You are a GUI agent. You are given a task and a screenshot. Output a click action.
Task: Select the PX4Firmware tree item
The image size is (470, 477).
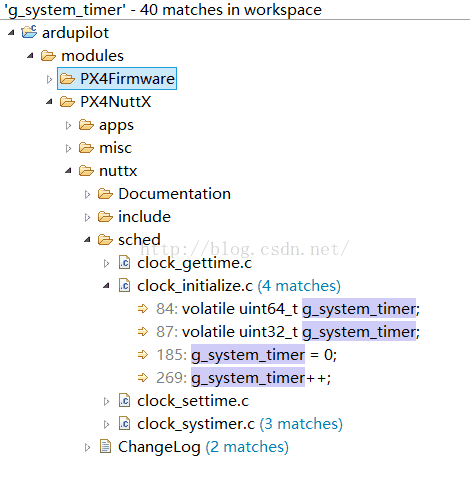click(x=117, y=79)
